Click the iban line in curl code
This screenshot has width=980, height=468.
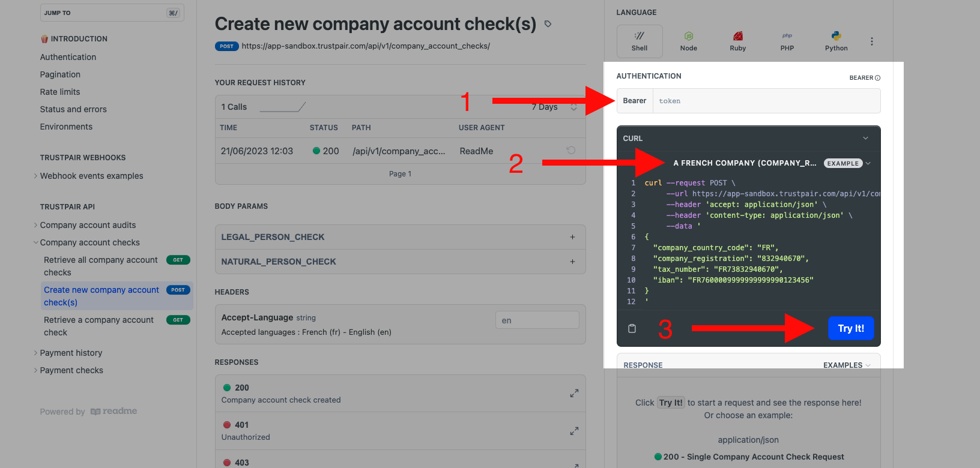click(x=733, y=280)
